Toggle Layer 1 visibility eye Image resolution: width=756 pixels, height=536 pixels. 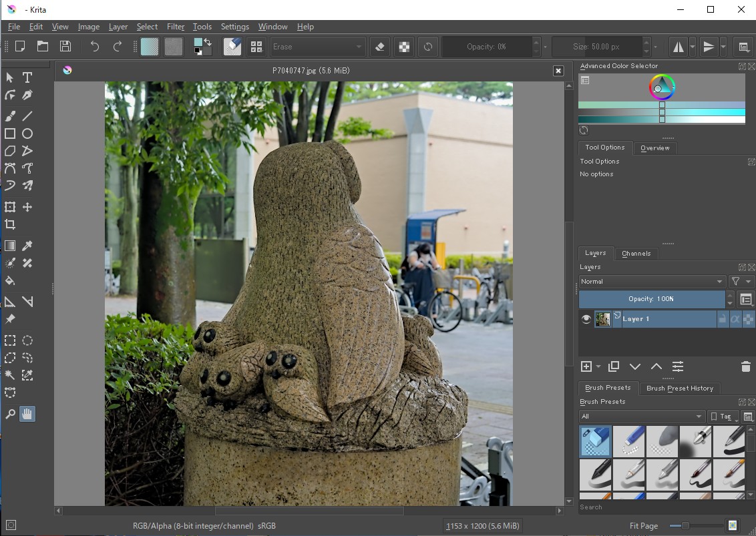point(586,319)
